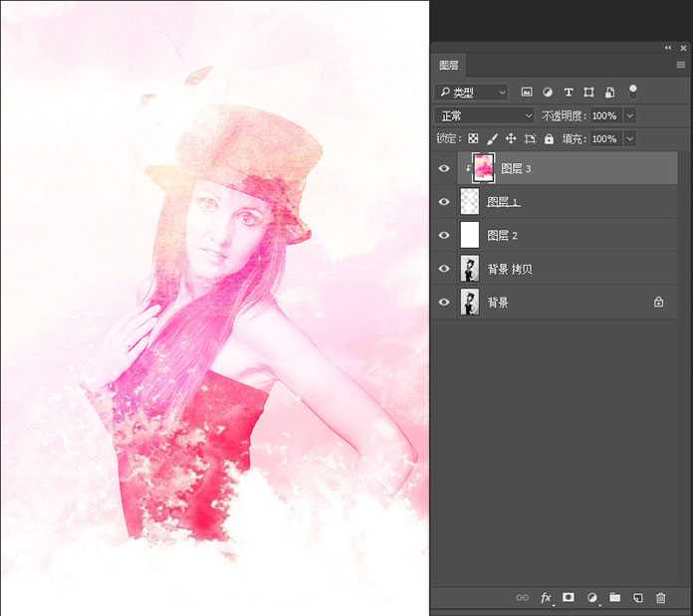Filter for type layers (T icon)

[569, 93]
